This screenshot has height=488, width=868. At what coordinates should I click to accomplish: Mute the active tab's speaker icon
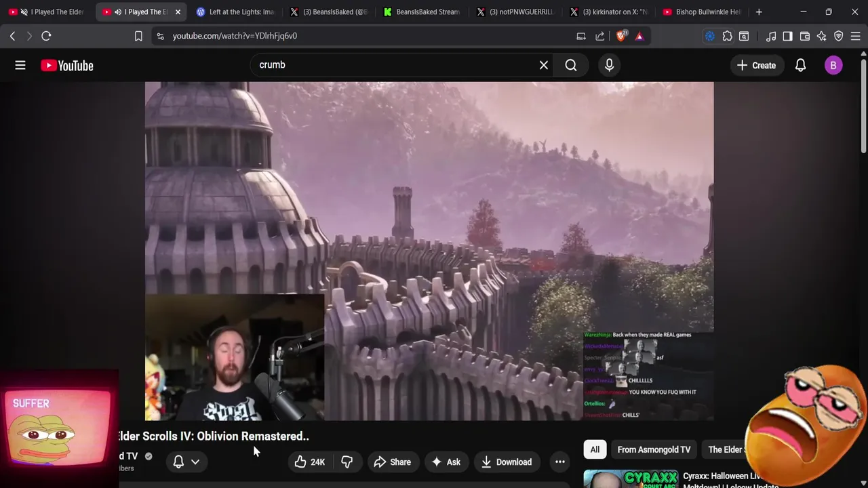(118, 12)
